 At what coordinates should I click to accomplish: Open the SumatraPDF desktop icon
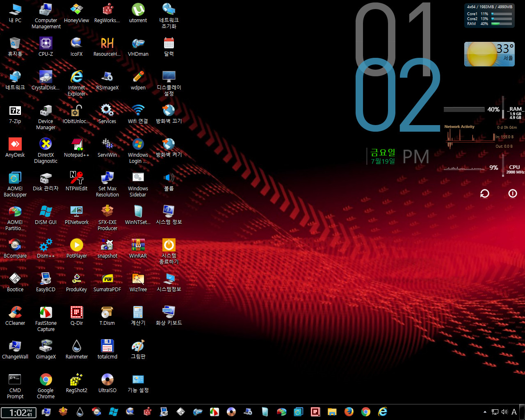pos(107,282)
